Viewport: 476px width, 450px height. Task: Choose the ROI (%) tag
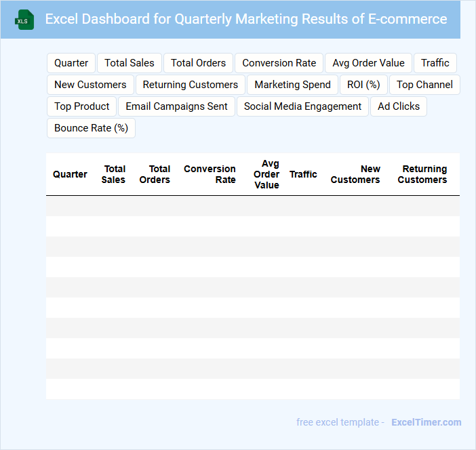[x=363, y=85]
